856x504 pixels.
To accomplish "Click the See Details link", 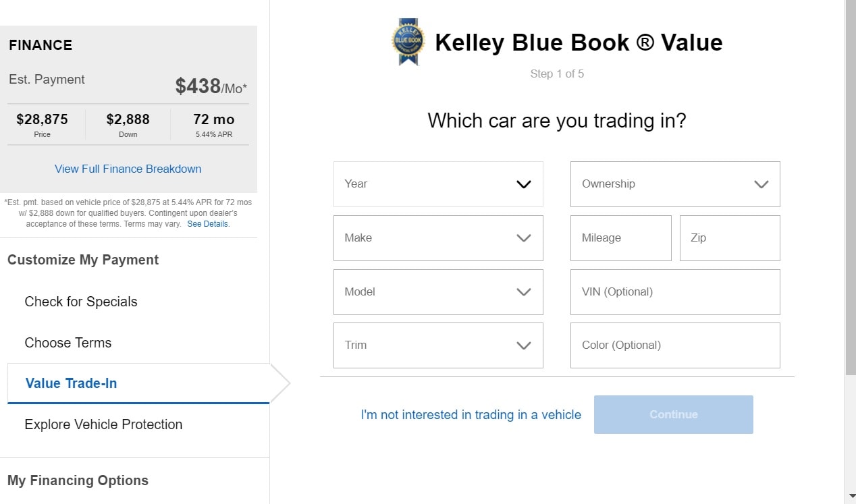I will click(x=209, y=224).
